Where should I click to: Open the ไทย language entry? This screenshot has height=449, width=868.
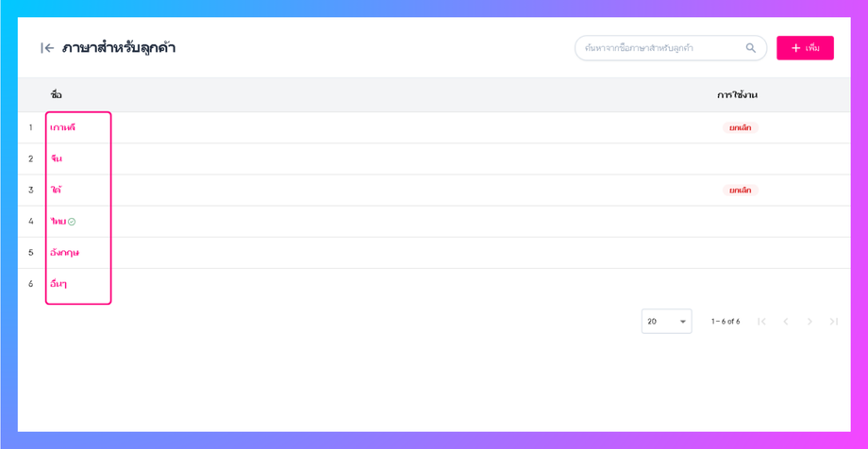point(58,222)
